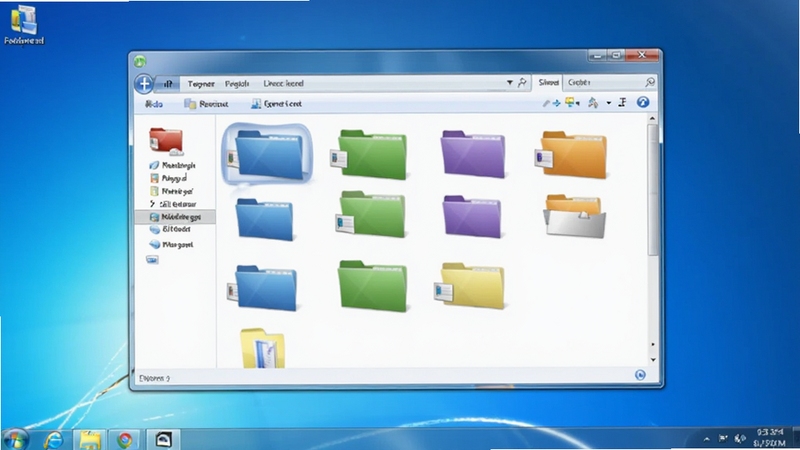Click the round blue icon in status bar
Screen dimensions: 800x450
click(x=640, y=376)
